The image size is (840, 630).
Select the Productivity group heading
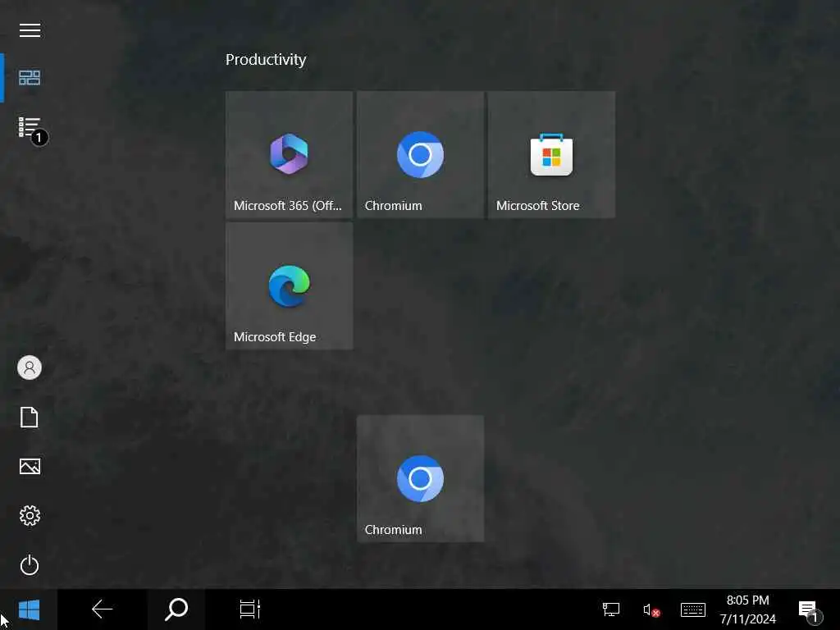pyautogui.click(x=266, y=59)
